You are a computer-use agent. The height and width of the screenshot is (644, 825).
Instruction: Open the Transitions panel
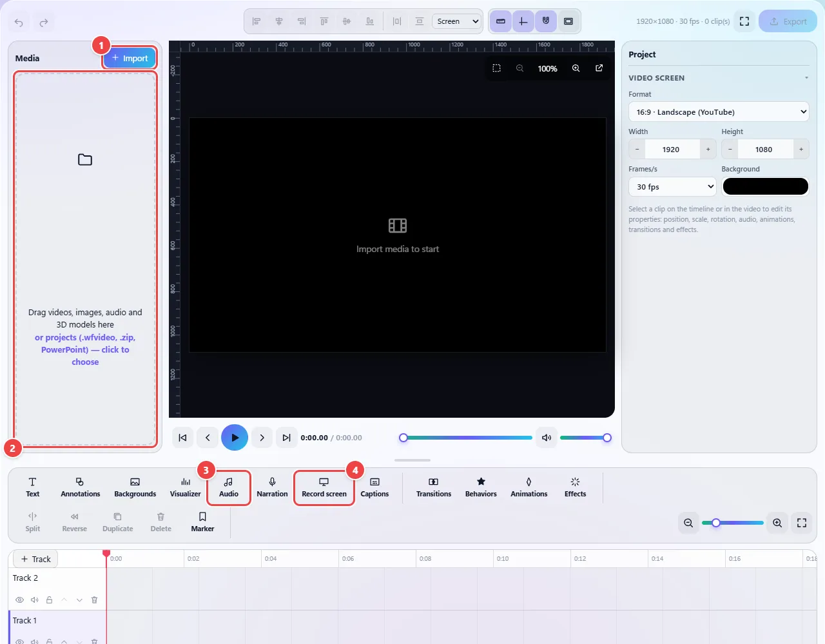[434, 487]
